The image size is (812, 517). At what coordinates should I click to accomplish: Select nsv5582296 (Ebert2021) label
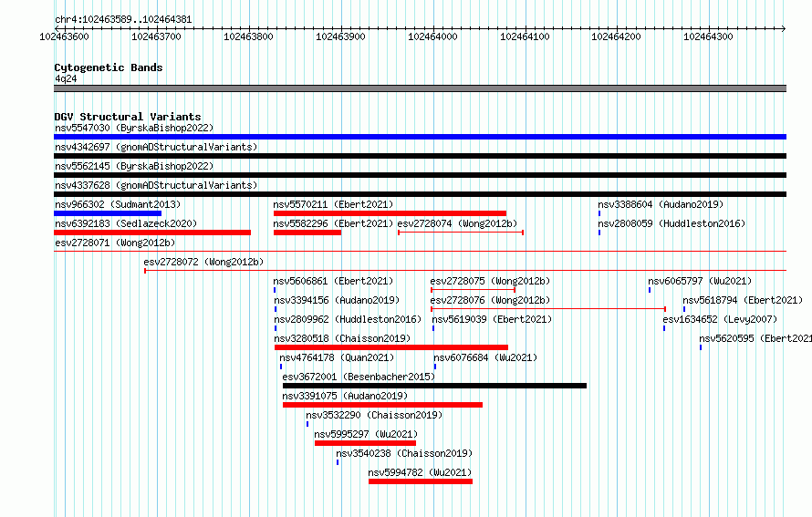click(333, 223)
